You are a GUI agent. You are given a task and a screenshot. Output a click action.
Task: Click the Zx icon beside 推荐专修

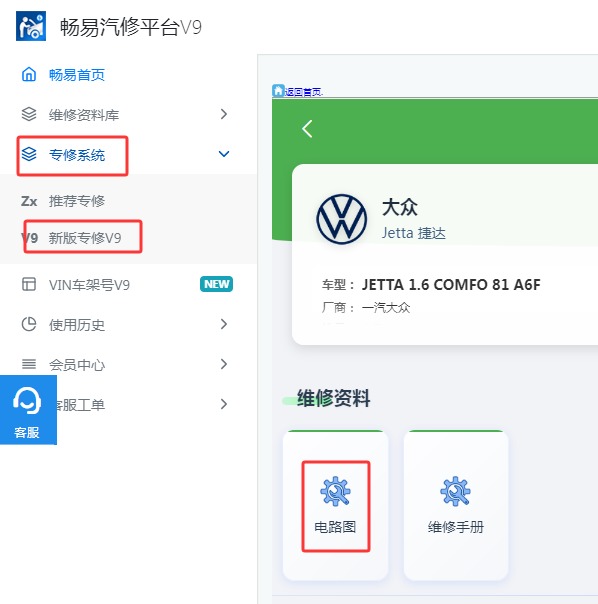[x=29, y=201]
